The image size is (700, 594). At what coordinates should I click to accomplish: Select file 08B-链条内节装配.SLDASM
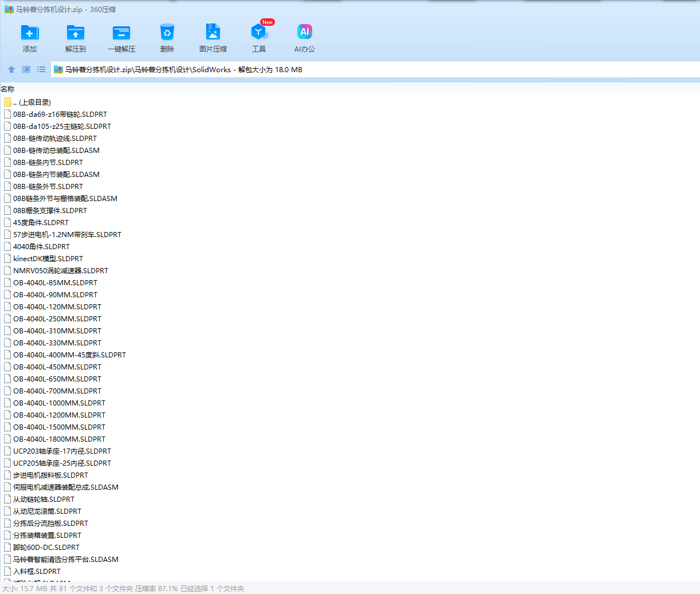(x=57, y=175)
